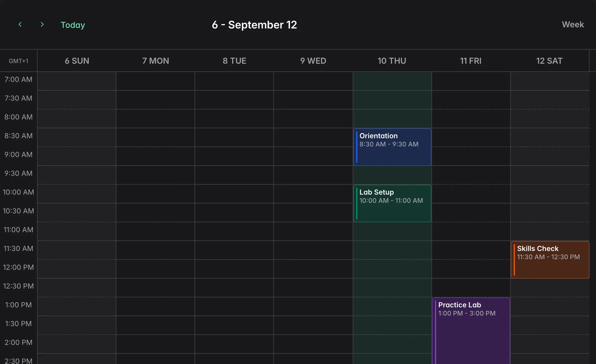The height and width of the screenshot is (364, 596).
Task: Select the 6 SUN day header
Action: click(x=77, y=61)
